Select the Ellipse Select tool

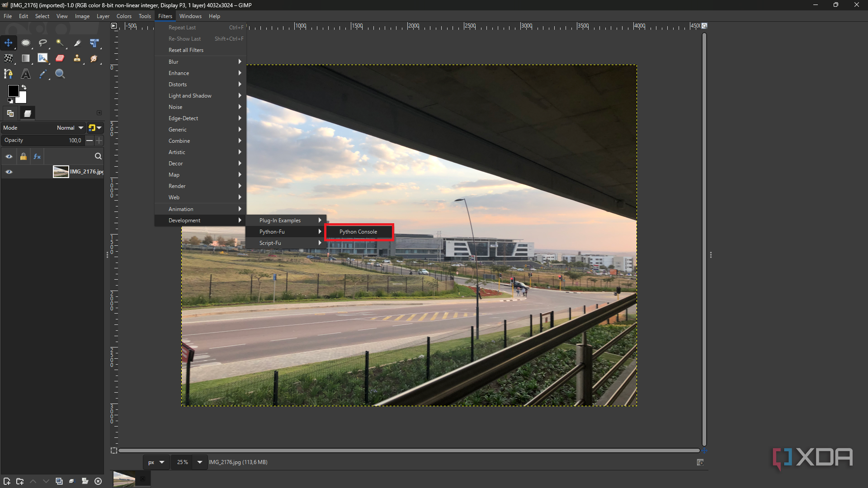pyautogui.click(x=26, y=43)
